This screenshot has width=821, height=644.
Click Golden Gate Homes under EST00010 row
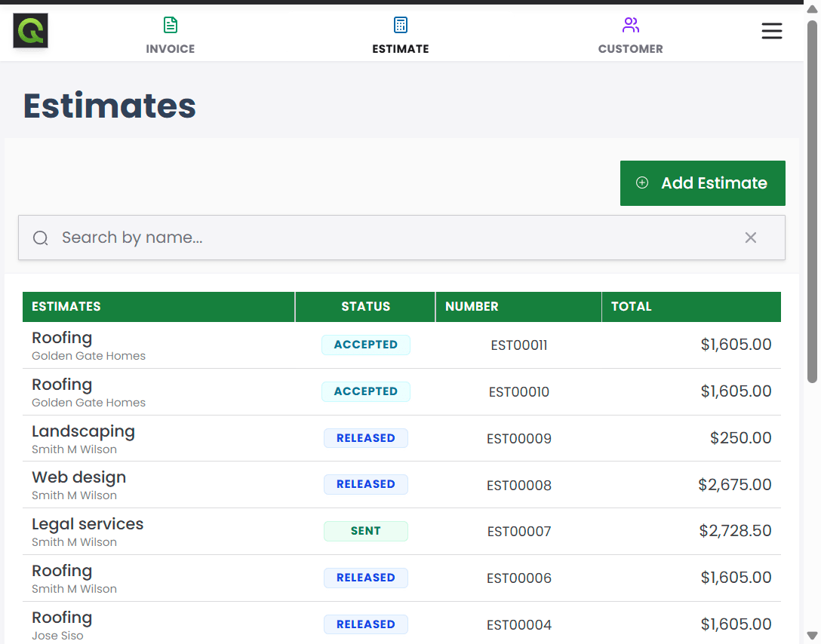(x=88, y=403)
